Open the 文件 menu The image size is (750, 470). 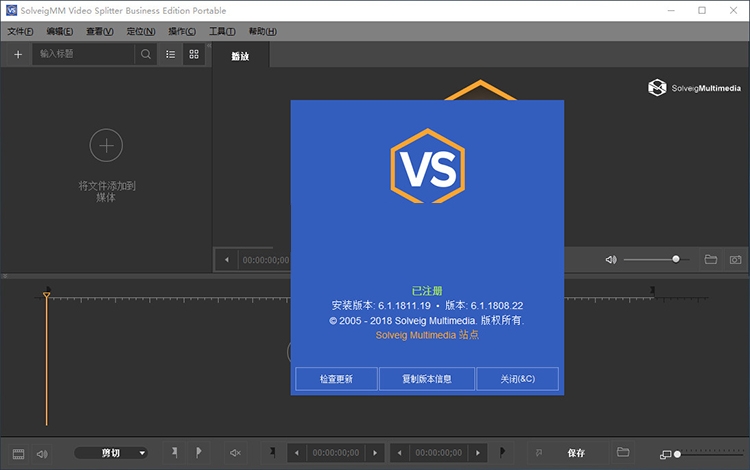tap(20, 31)
